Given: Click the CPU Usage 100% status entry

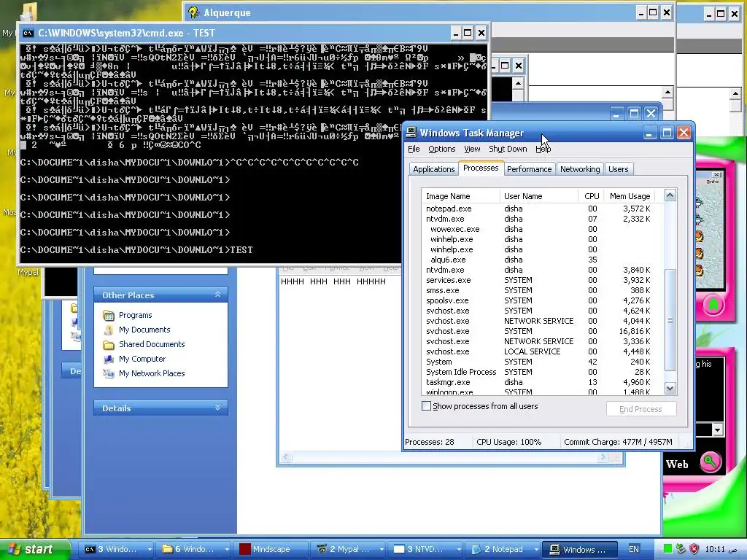Looking at the screenshot, I should [x=508, y=442].
